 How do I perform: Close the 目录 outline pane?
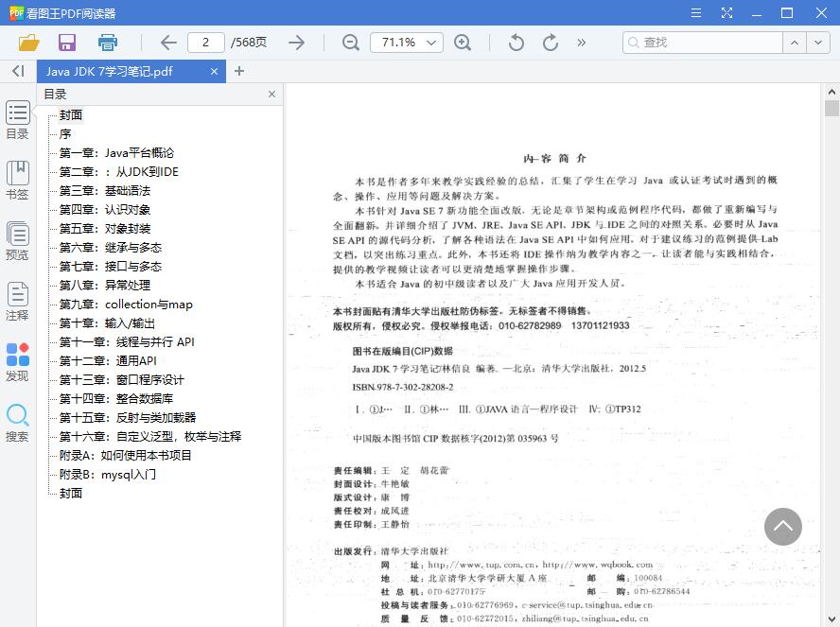pyautogui.click(x=271, y=95)
